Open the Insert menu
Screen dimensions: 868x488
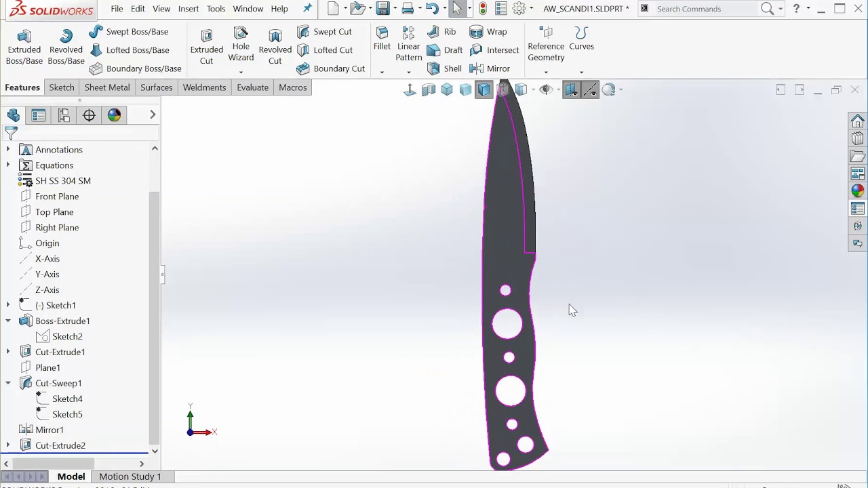(x=189, y=9)
